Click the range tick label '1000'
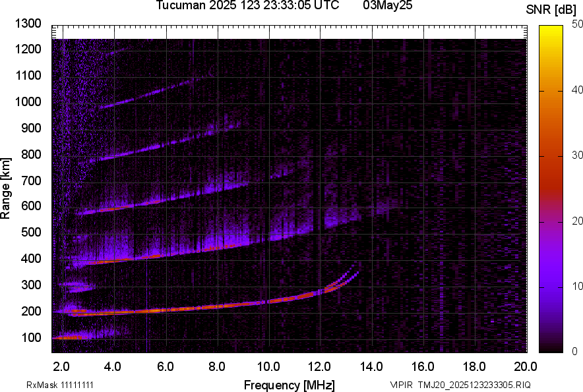 pyautogui.click(x=28, y=101)
